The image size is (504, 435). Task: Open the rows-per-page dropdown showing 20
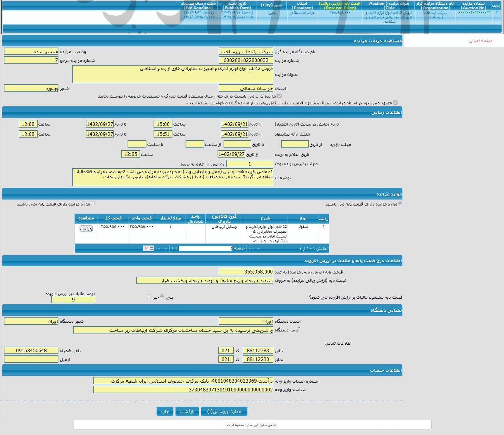point(148,248)
